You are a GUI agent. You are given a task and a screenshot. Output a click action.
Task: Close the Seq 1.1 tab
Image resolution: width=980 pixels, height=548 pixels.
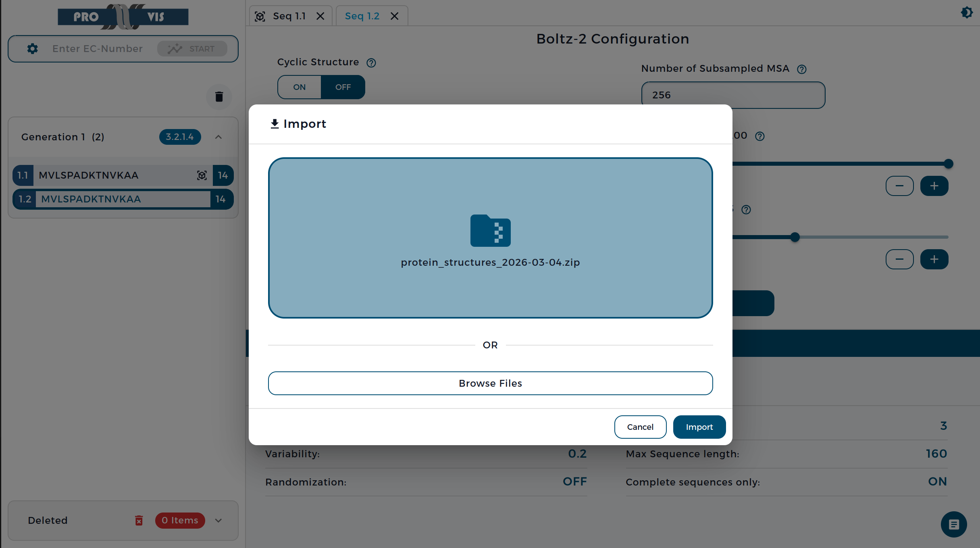coord(320,16)
